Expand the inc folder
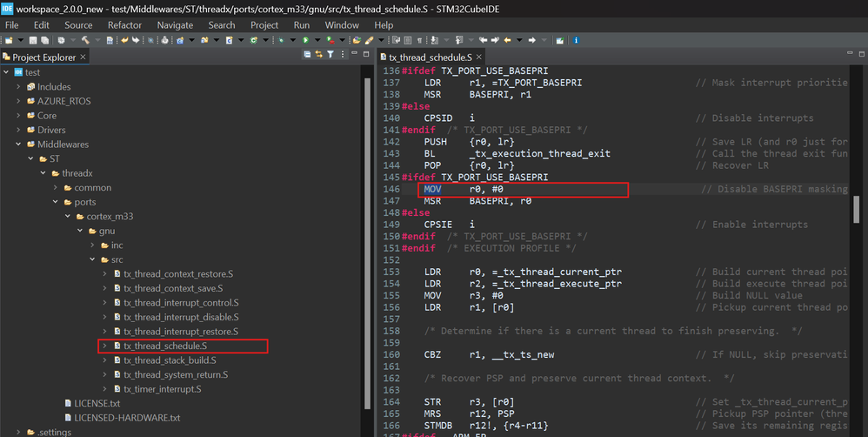This screenshot has width=868, height=437. (x=92, y=245)
